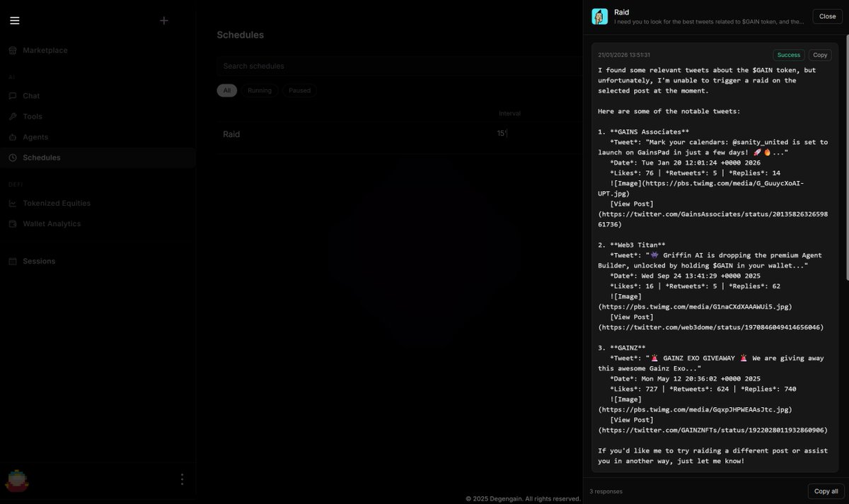This screenshot has height=504, width=849.
Task: Click the Interval column header
Action: pyautogui.click(x=509, y=113)
